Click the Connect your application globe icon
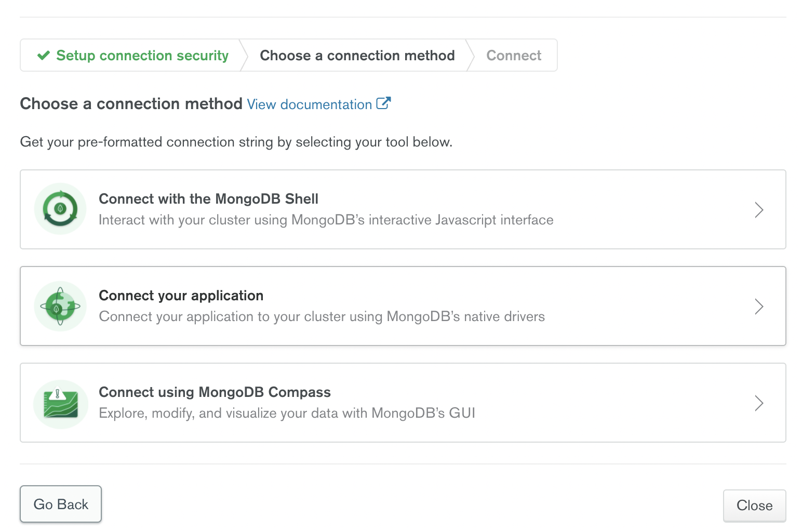The height and width of the screenshot is (532, 802). 60,306
